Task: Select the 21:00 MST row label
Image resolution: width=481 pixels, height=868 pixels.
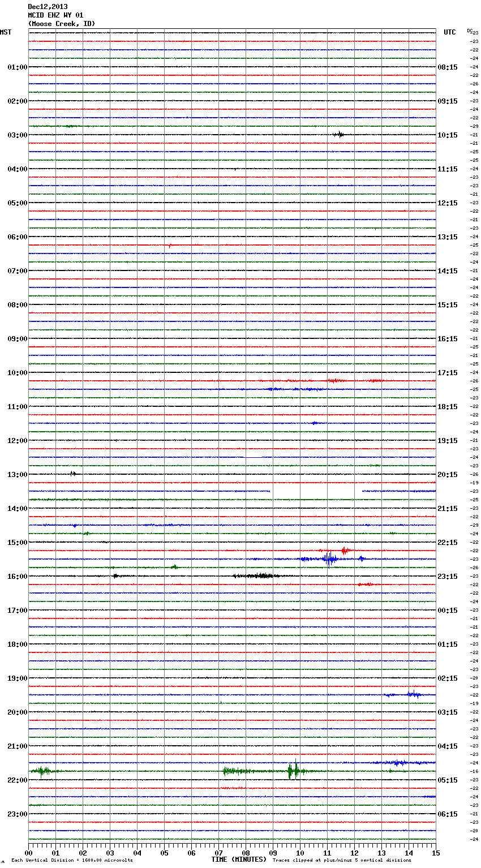Action: pyautogui.click(x=18, y=746)
